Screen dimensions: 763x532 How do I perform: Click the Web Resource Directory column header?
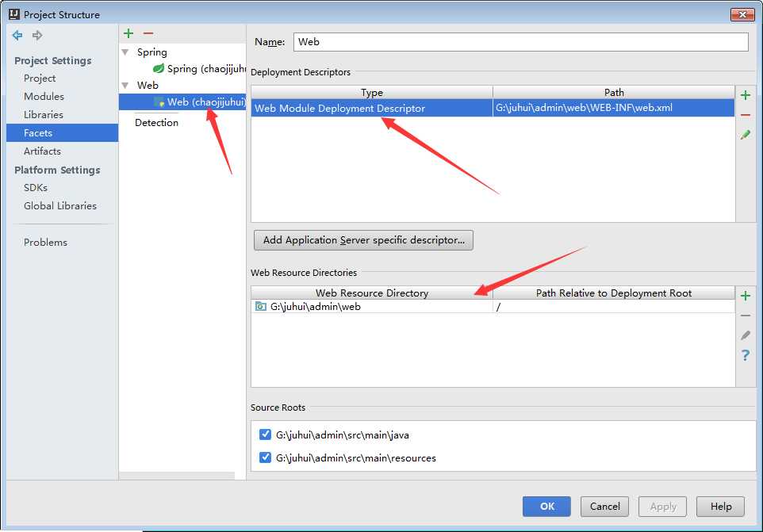click(x=372, y=293)
